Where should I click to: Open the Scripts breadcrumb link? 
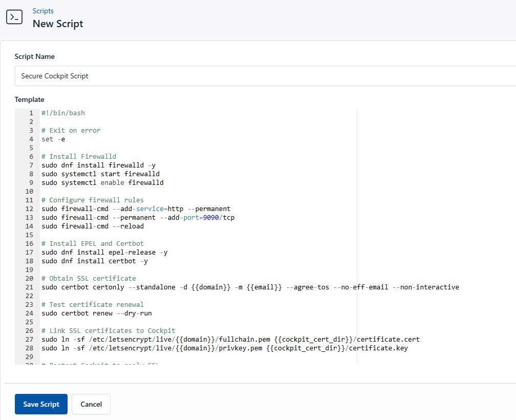pyautogui.click(x=43, y=11)
